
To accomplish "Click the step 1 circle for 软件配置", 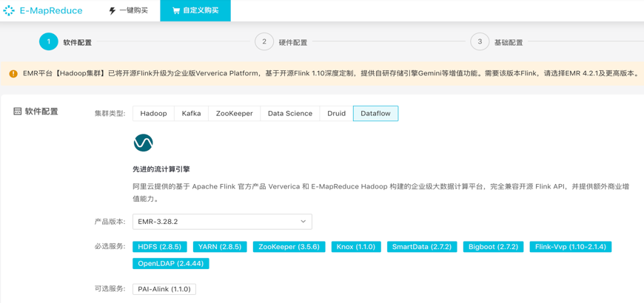I will (x=49, y=42).
